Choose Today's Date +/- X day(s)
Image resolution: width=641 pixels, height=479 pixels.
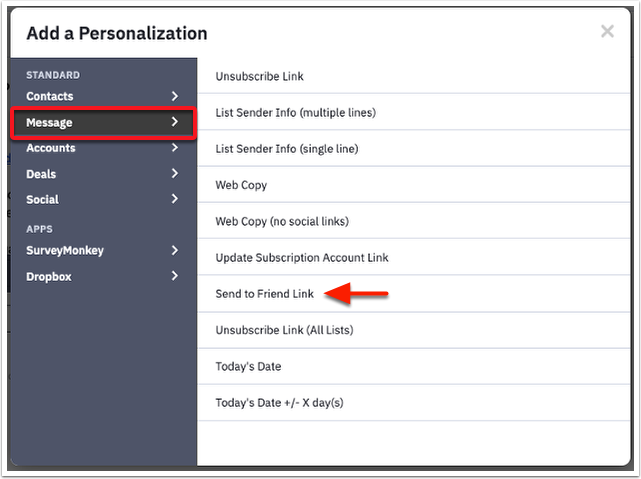tap(279, 403)
